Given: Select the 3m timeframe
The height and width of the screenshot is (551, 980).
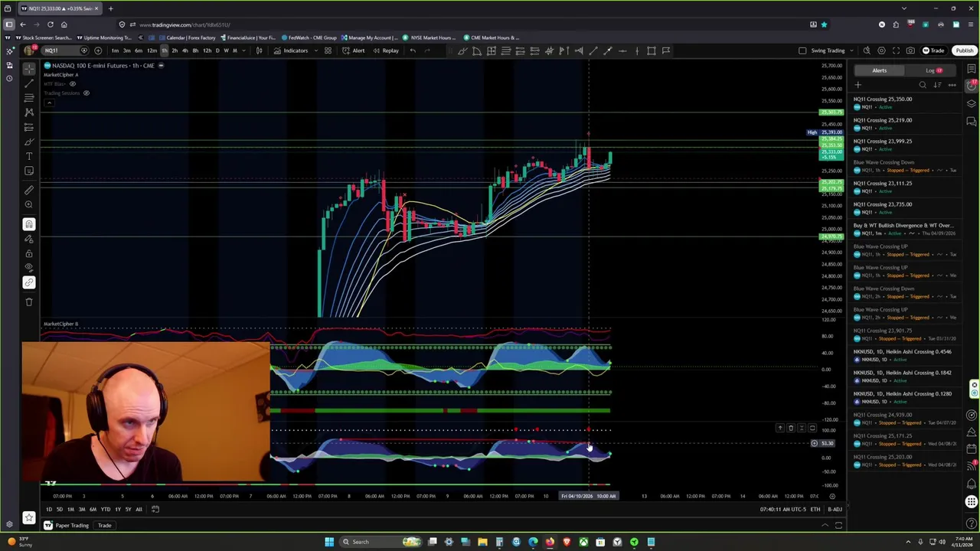Looking at the screenshot, I should point(126,51).
